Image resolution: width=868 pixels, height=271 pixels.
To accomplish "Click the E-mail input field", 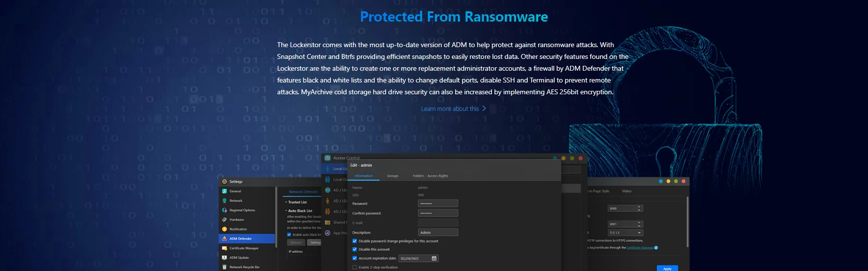I will click(438, 222).
